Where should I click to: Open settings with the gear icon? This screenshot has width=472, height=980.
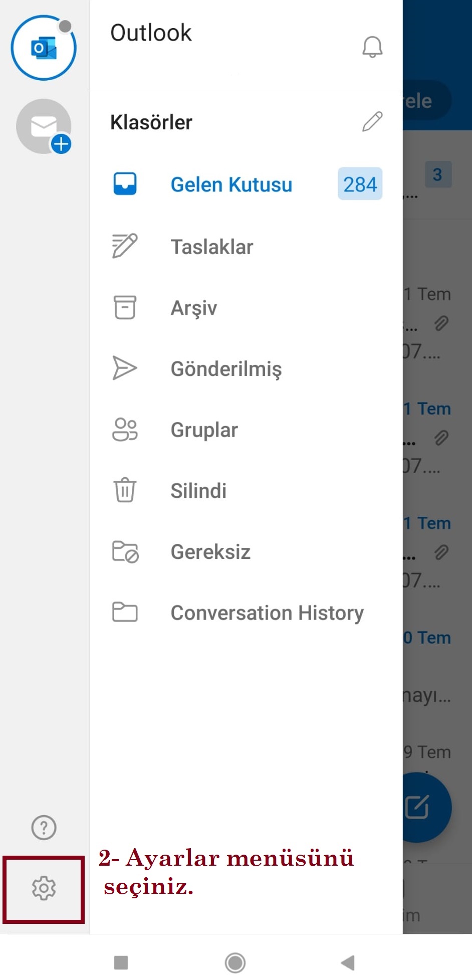click(x=44, y=888)
